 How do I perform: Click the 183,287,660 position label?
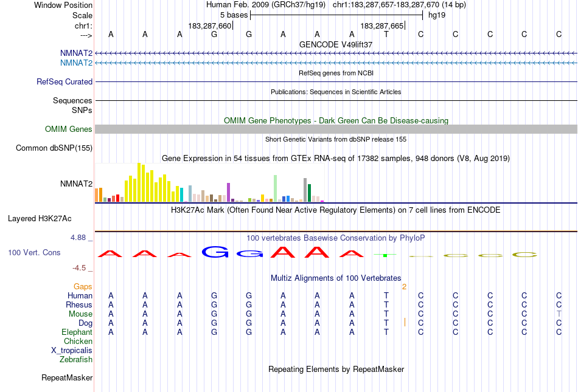(x=210, y=26)
